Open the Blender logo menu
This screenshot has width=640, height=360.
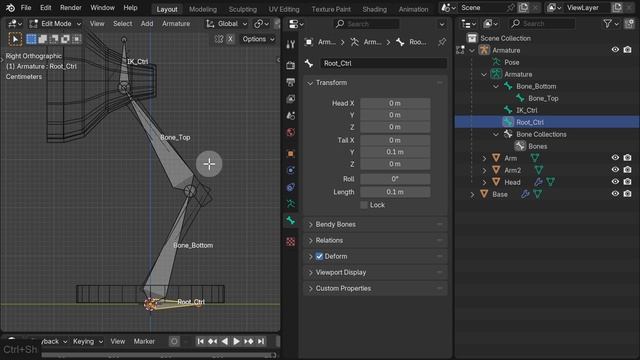10,8
